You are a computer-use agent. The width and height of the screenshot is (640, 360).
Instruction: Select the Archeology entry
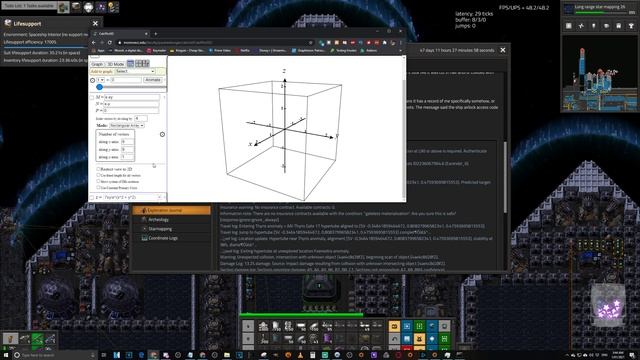[171, 220]
